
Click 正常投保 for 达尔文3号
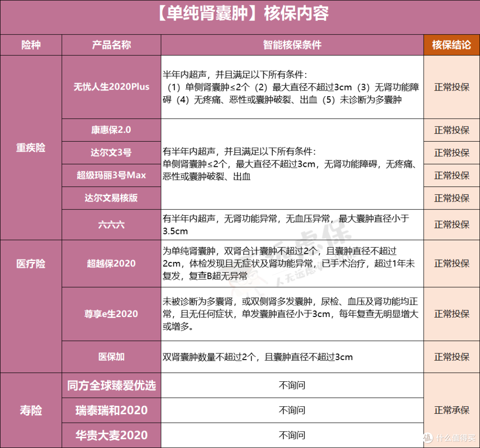452,153
